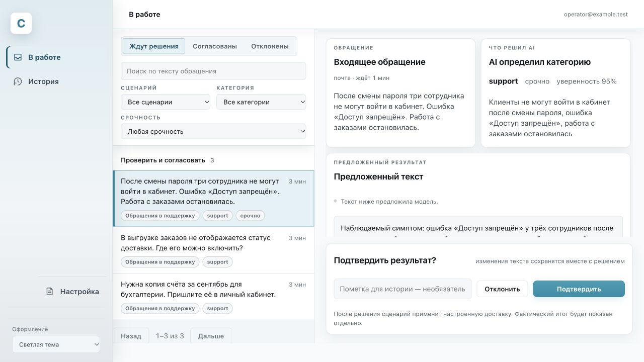
Task: Open the request about delivery status in export
Action: (x=213, y=250)
